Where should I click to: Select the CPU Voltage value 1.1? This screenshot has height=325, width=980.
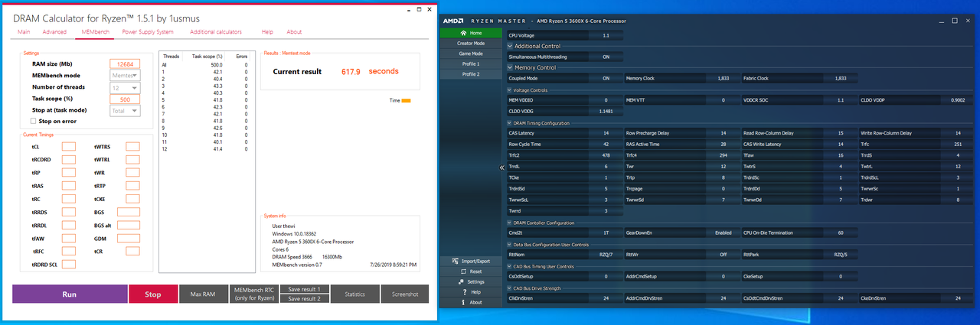pos(606,35)
